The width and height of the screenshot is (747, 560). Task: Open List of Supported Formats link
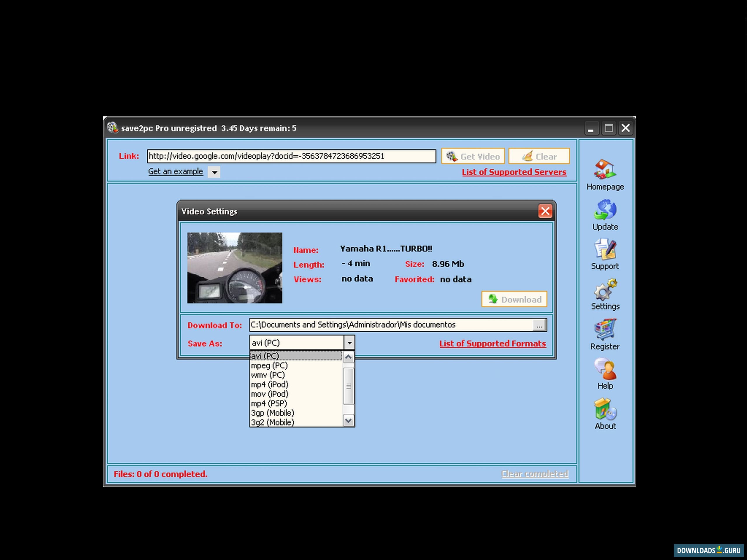[492, 344]
